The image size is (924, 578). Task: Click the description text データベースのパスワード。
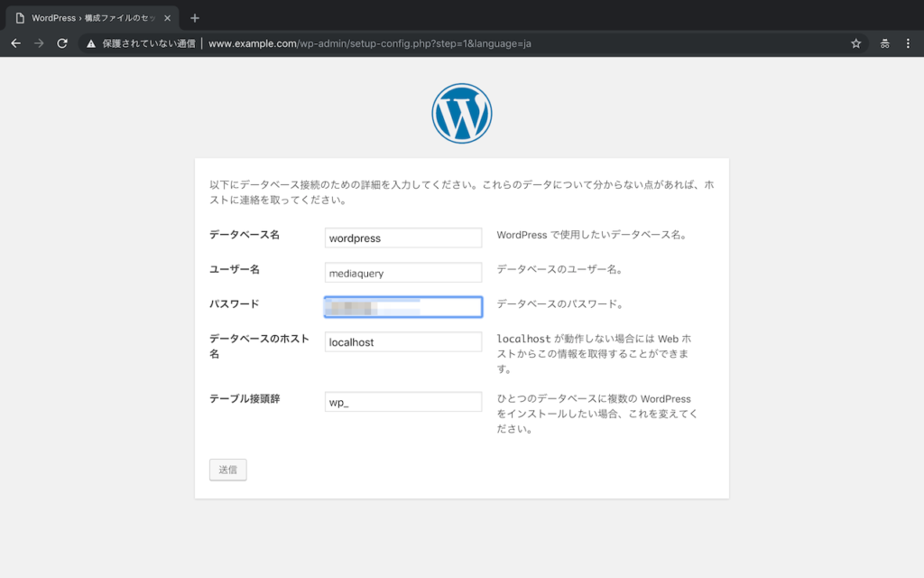pyautogui.click(x=560, y=303)
